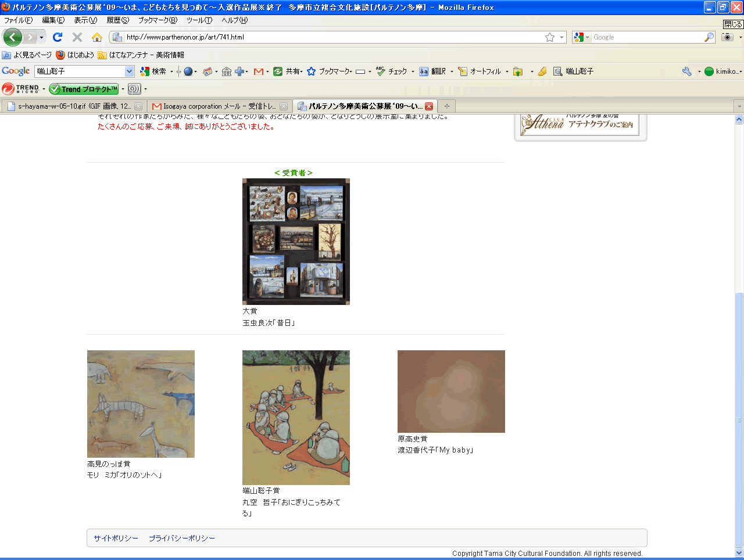Switch to Isogaya corporation メール tab
The height and width of the screenshot is (560, 744).
coord(219,106)
